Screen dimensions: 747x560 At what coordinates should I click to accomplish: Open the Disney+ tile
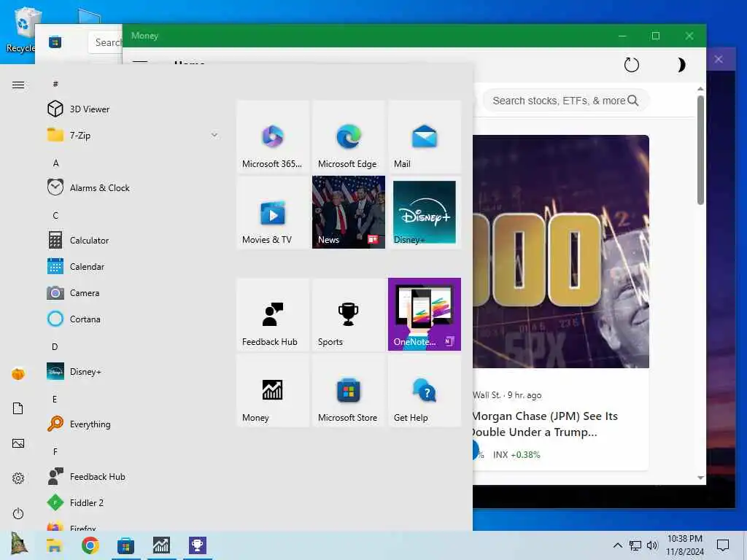tap(424, 212)
